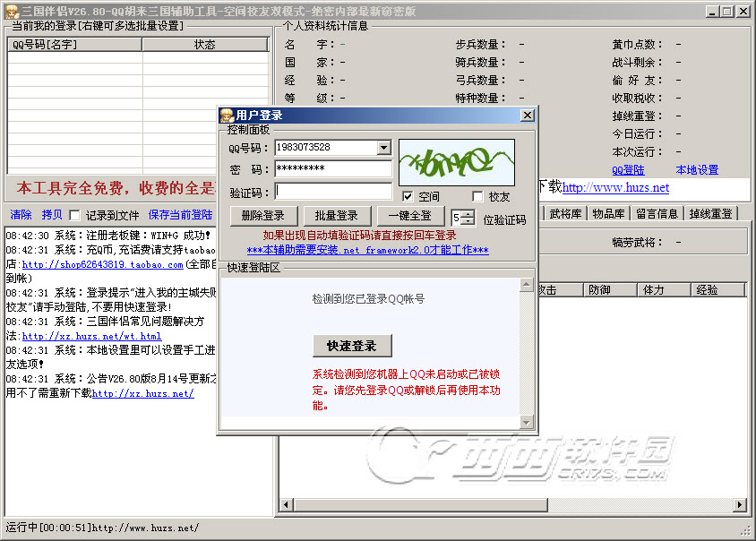The height and width of the screenshot is (541, 756).
Task: Maximize the main window
Action: [727, 11]
